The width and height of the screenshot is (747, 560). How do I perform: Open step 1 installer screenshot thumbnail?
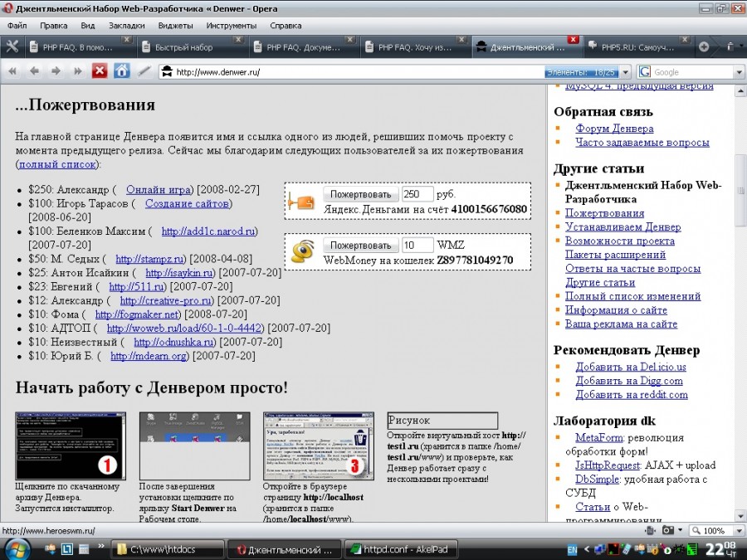(x=71, y=446)
